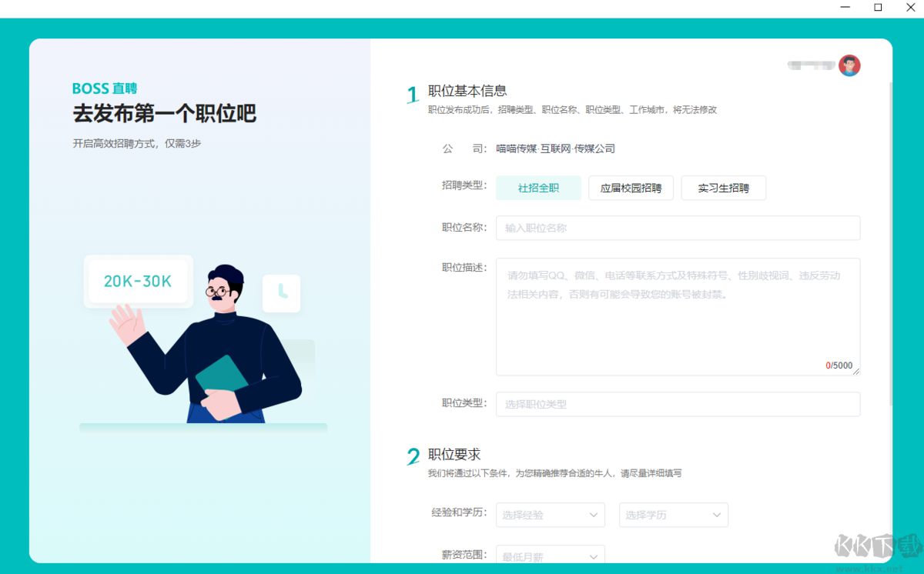This screenshot has height=574, width=924.
Task: Click the user avatar in the top right
Action: pos(849,65)
